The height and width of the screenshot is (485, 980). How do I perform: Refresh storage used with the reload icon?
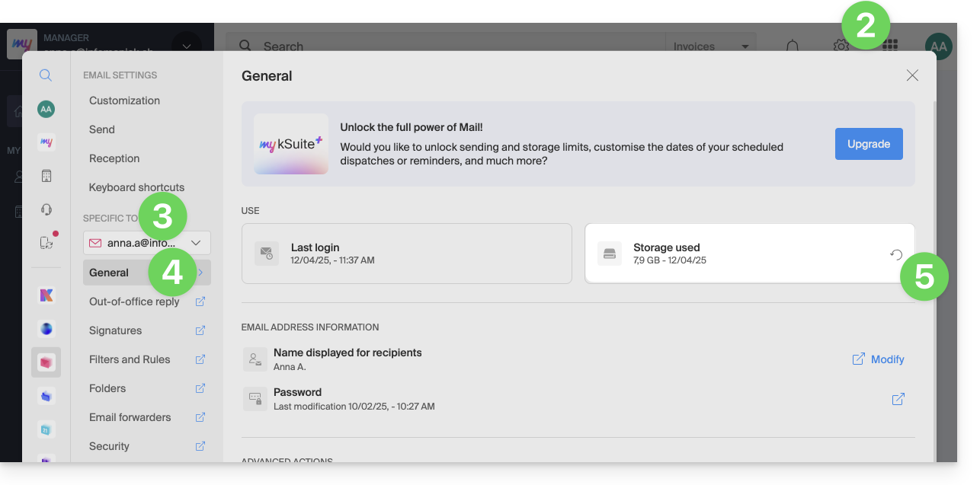tap(896, 254)
